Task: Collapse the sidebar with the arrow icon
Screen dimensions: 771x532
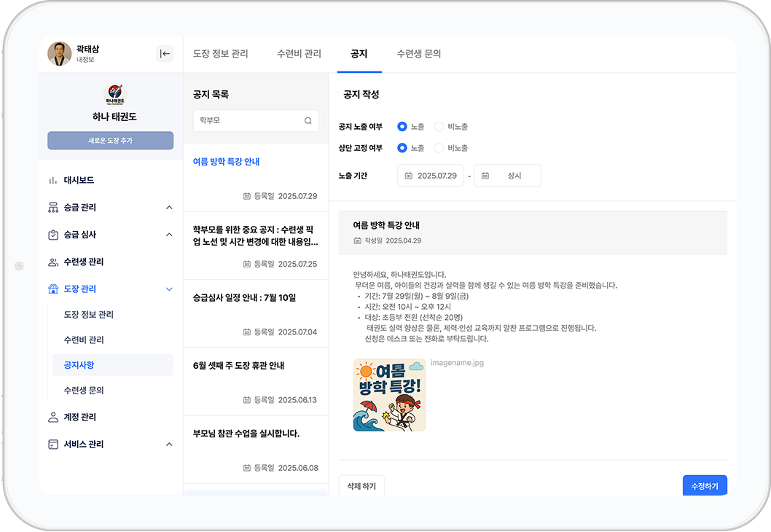Action: tap(165, 53)
